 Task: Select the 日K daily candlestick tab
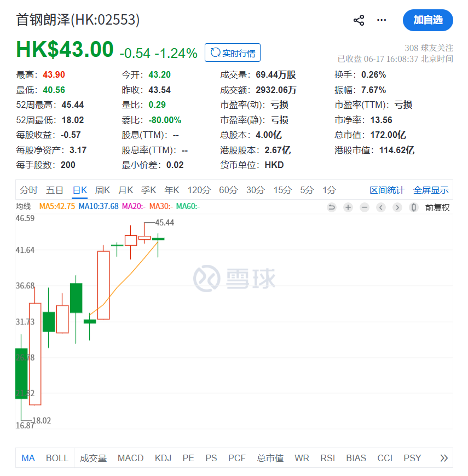(80, 190)
